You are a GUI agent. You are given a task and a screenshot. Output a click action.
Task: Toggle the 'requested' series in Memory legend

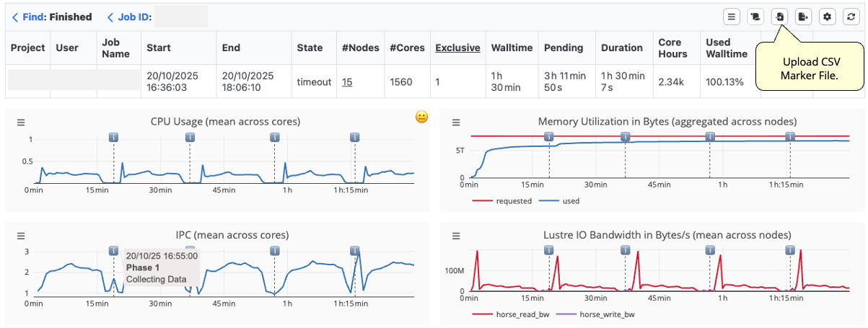(504, 201)
